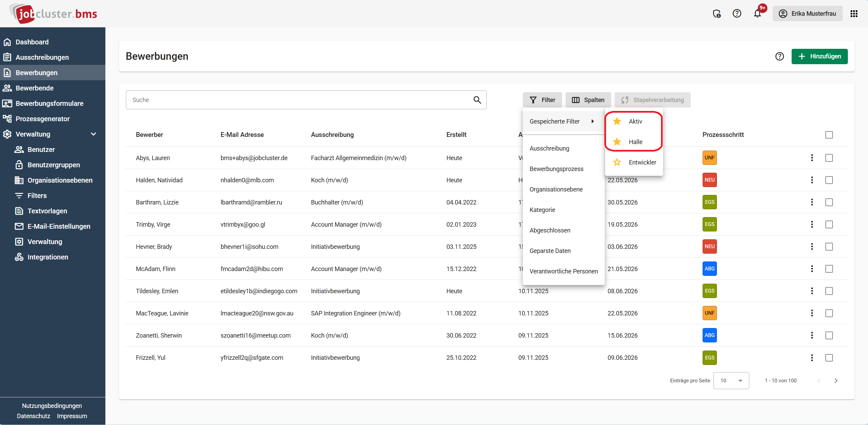Select the Halle saved filter
Image resolution: width=868 pixels, height=425 pixels.
coord(635,142)
